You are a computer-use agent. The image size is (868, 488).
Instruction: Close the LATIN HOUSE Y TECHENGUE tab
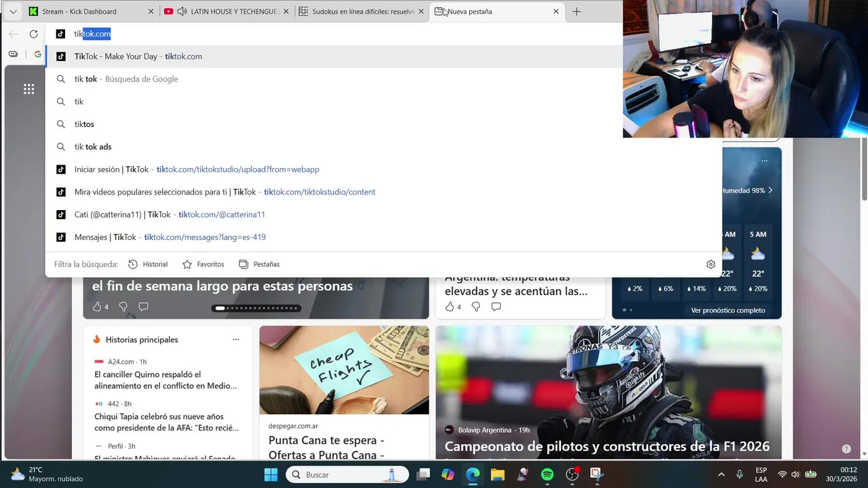click(x=286, y=12)
